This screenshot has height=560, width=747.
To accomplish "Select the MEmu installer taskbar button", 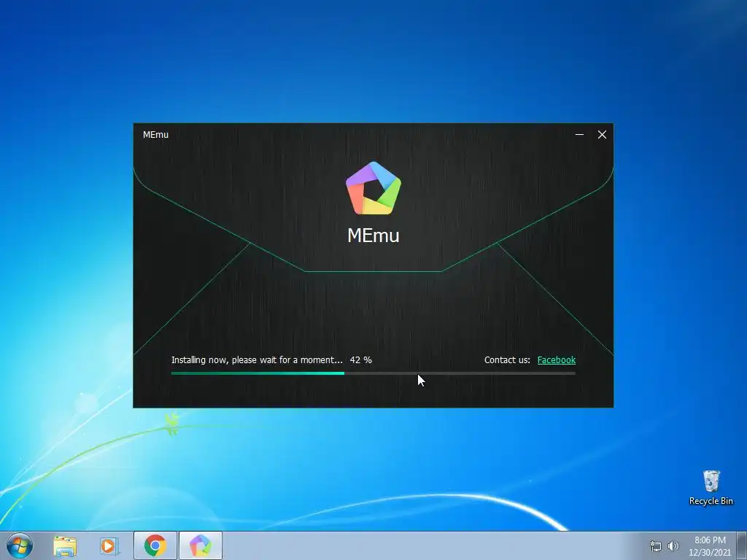I will click(x=201, y=545).
